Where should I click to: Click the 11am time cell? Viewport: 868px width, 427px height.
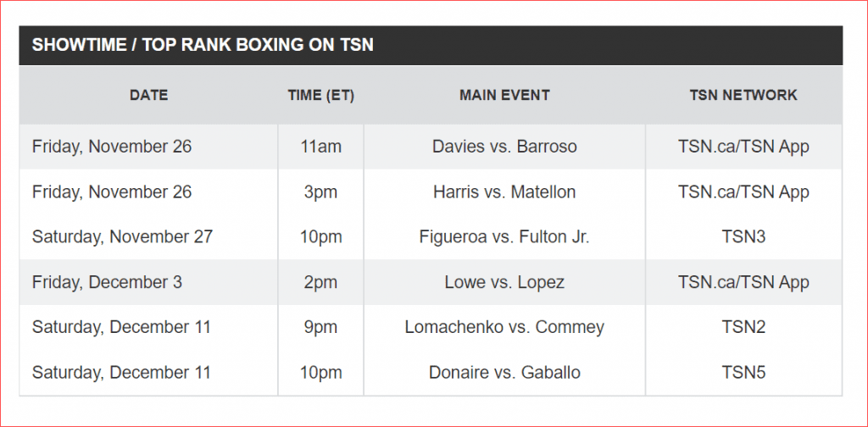click(x=321, y=147)
